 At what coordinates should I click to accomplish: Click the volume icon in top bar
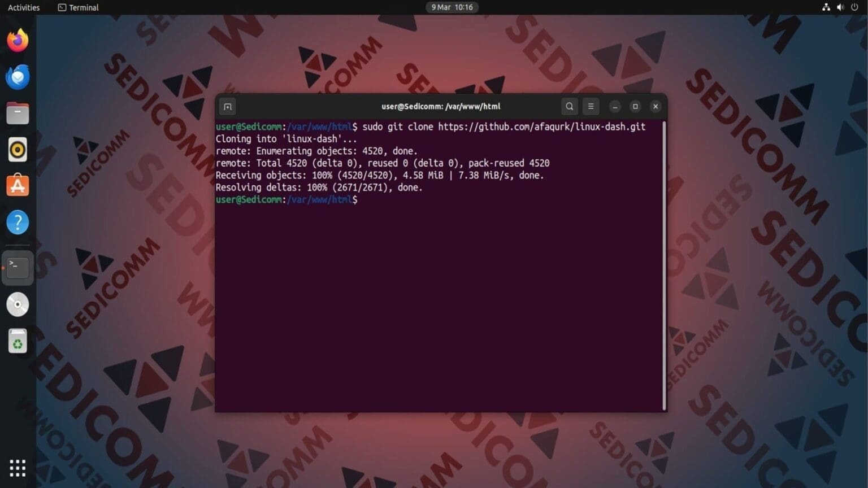[840, 7]
